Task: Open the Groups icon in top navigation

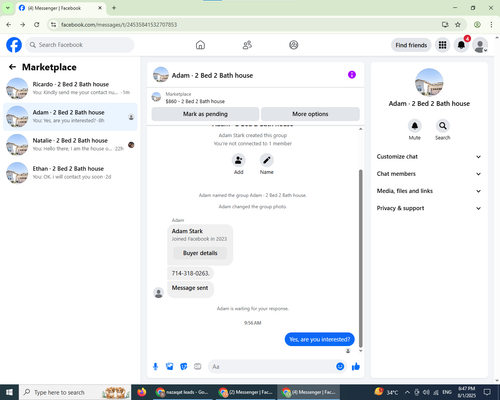Action: click(294, 45)
